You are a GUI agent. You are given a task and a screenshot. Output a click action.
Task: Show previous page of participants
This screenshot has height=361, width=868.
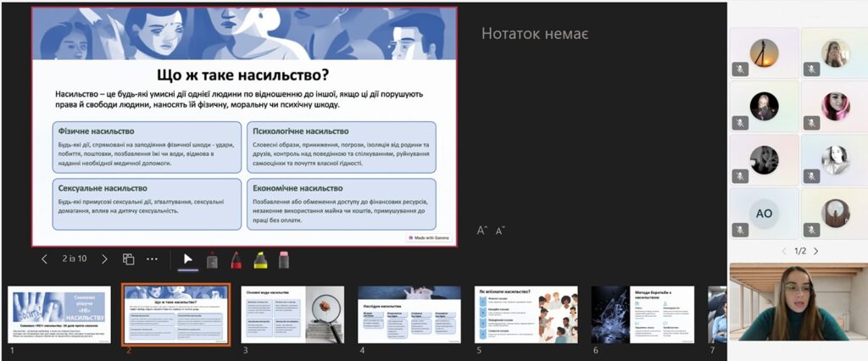click(783, 252)
